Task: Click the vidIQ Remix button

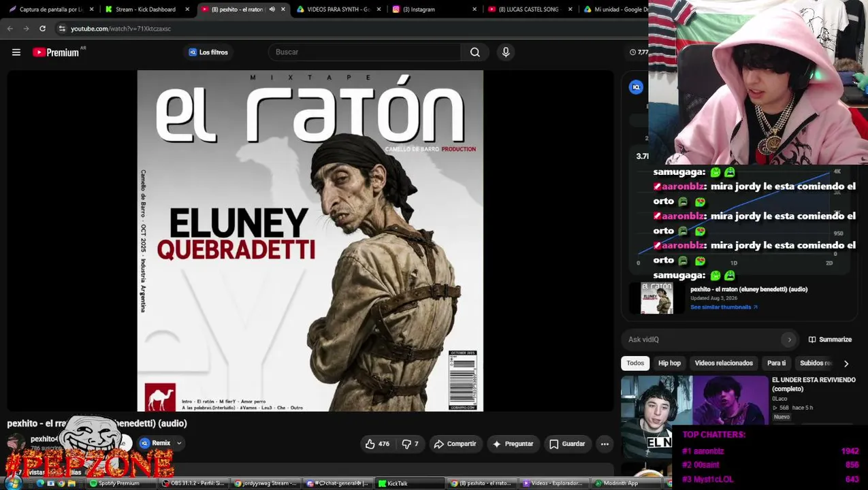Action: point(155,443)
